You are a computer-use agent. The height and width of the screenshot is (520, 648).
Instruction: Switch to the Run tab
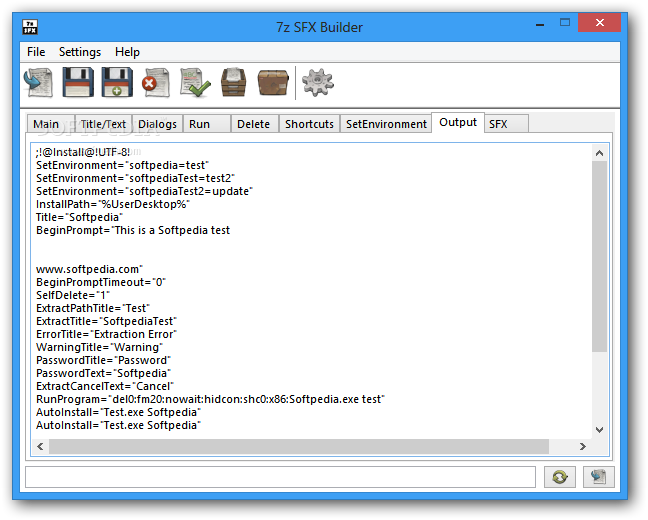(x=207, y=124)
